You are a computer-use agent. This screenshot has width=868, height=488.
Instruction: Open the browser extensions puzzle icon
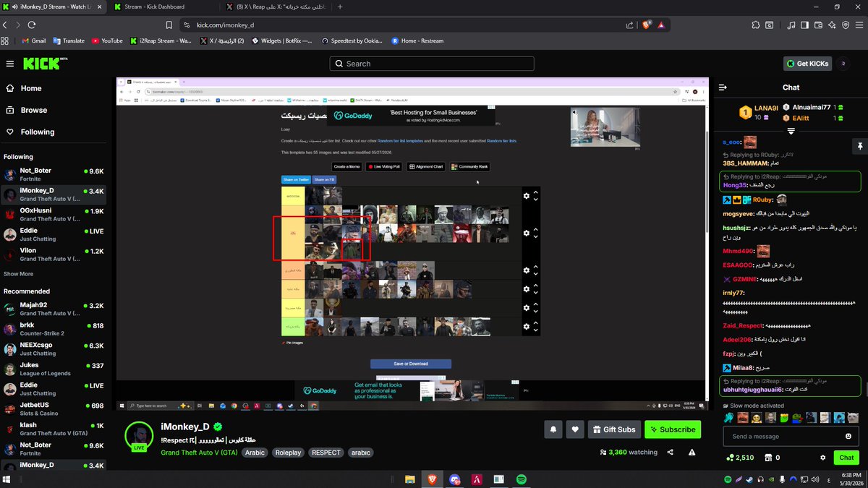click(756, 25)
